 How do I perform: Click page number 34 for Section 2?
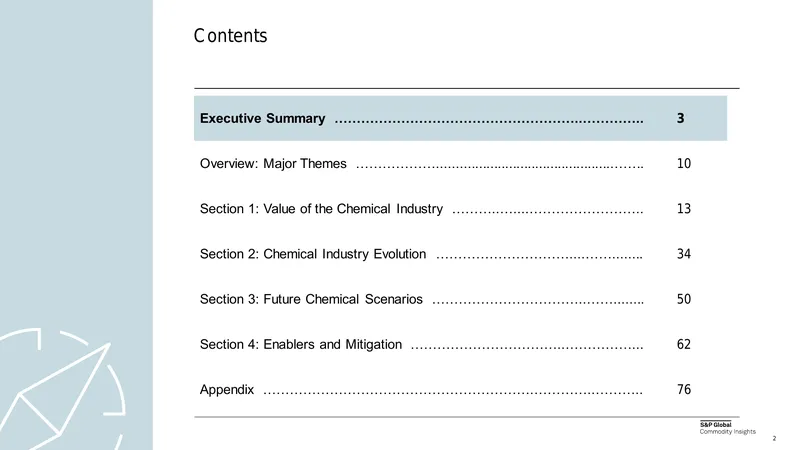click(684, 254)
